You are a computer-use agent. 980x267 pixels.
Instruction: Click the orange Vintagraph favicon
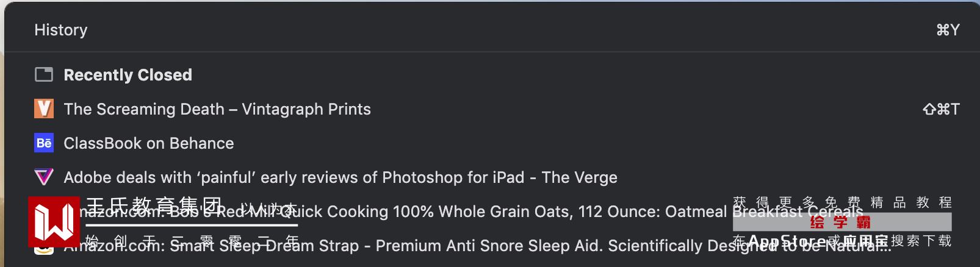click(44, 109)
